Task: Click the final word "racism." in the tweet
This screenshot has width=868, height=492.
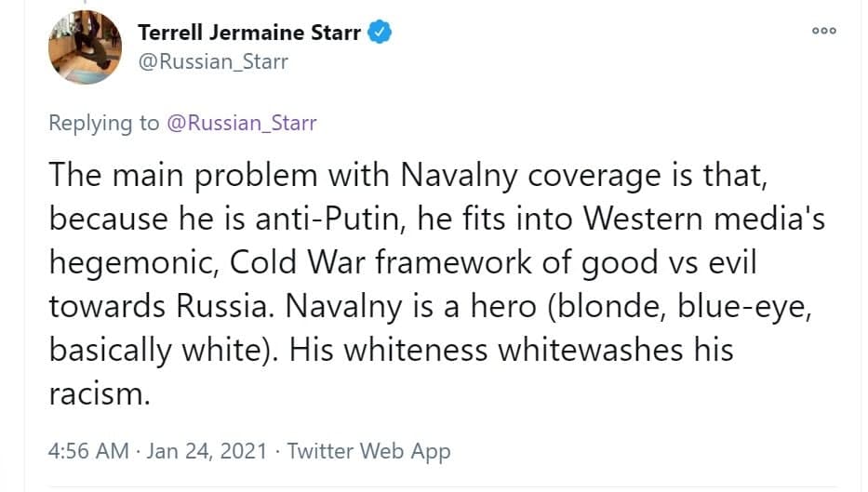Action: click(99, 394)
